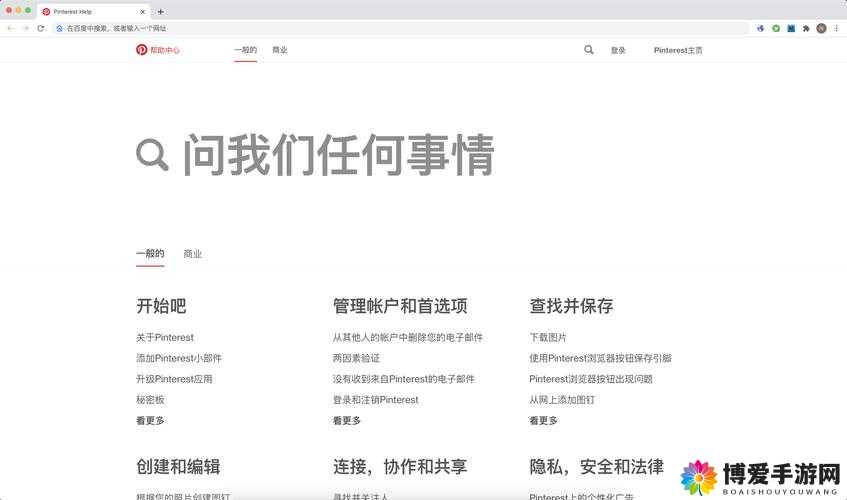Image resolution: width=847 pixels, height=500 pixels.
Task: Click the Baidu paw icon in the address bar
Action: click(x=59, y=28)
